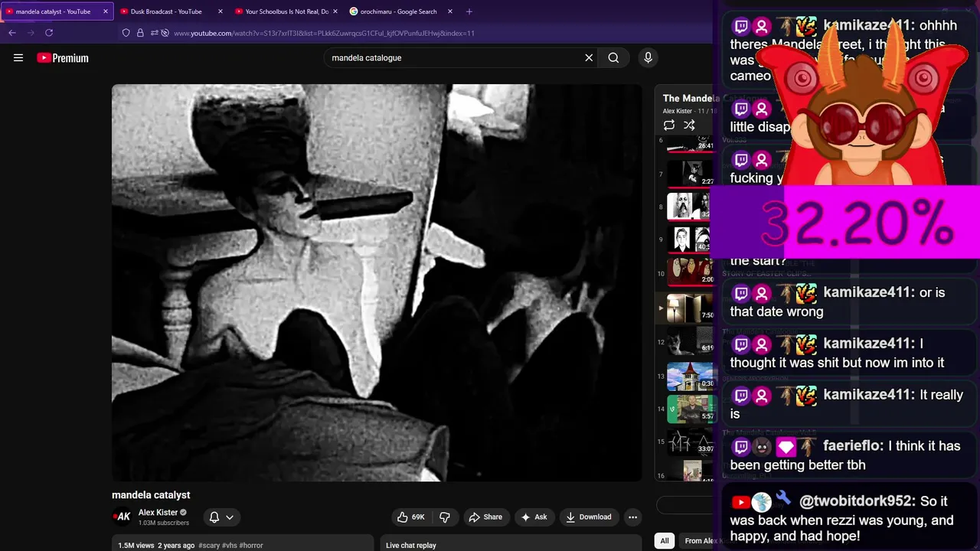Open the Ask AI button
The image size is (980, 551).
(x=534, y=517)
